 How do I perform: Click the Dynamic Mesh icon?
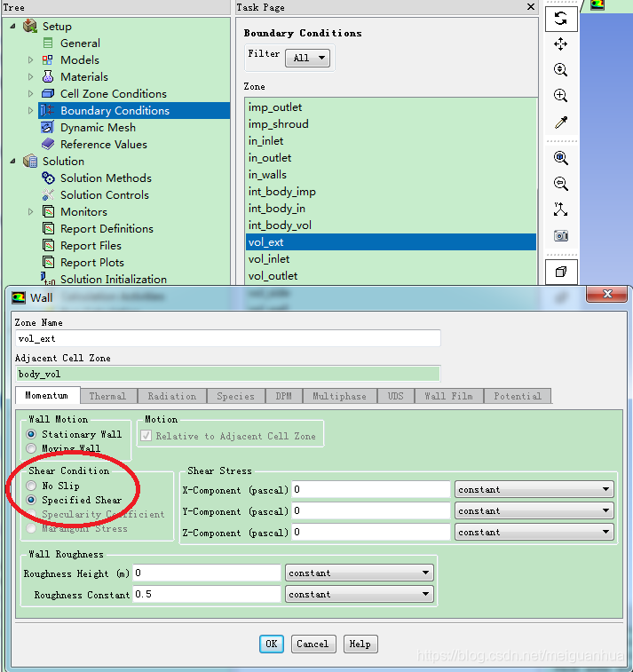coord(47,127)
